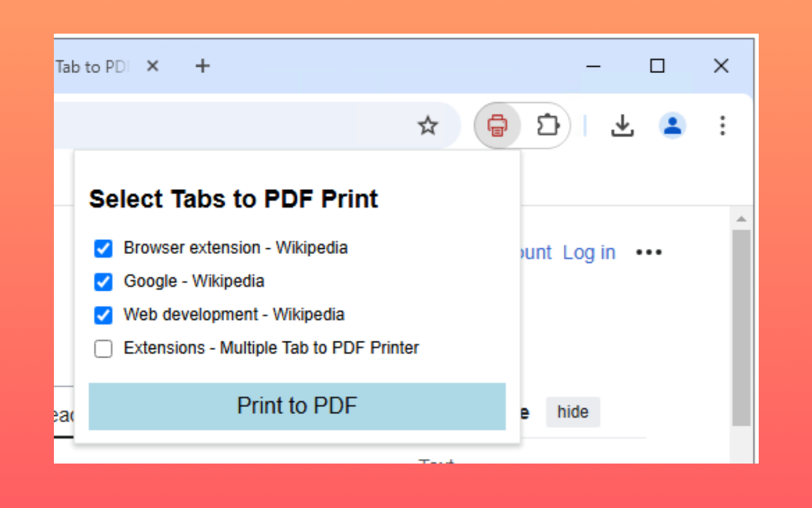Click the red printer extension icon

coord(497,125)
